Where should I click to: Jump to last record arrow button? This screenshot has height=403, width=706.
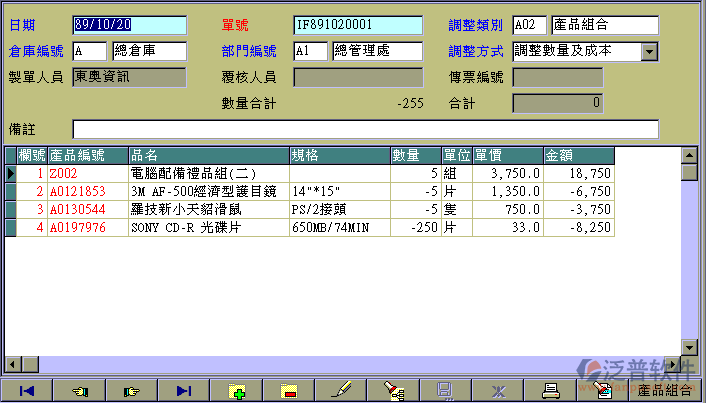pos(184,390)
